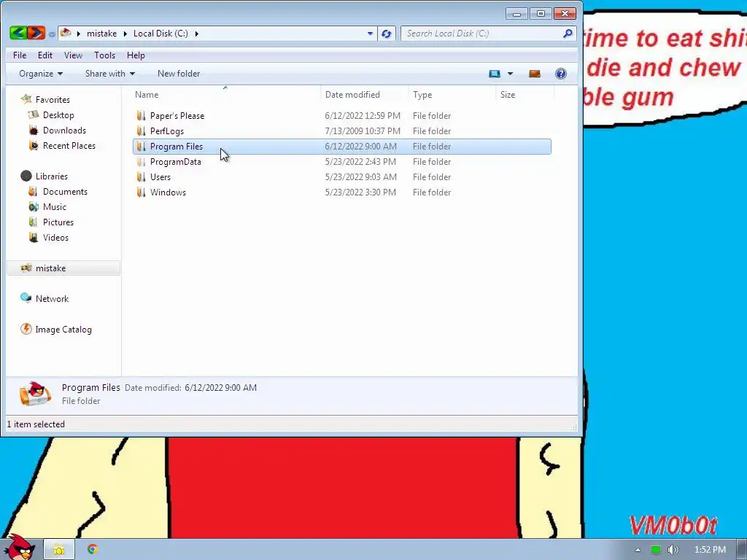Click the New folder button
The height and width of the screenshot is (560, 747).
coord(179,74)
